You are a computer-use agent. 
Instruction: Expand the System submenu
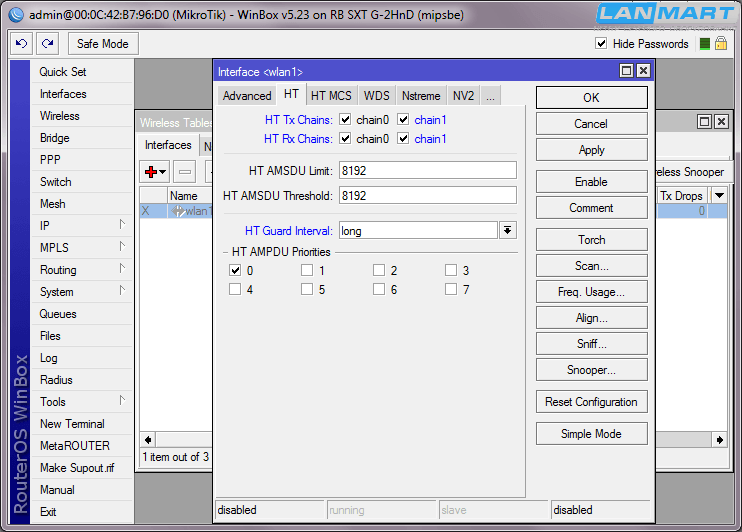pyautogui.click(x=122, y=290)
